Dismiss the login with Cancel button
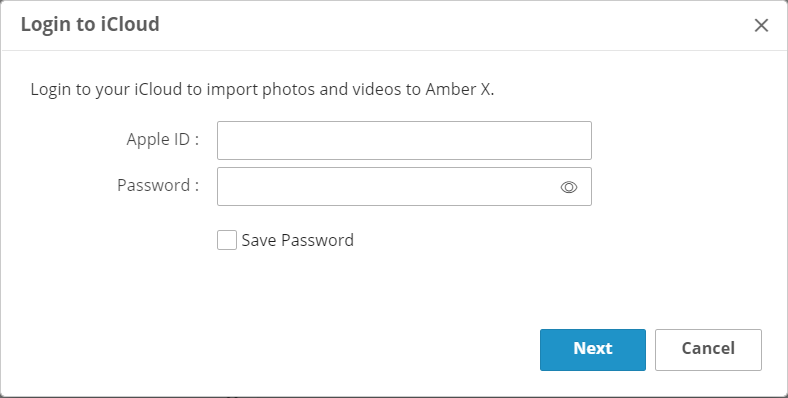Viewport: 788px width, 398px height. pos(708,350)
